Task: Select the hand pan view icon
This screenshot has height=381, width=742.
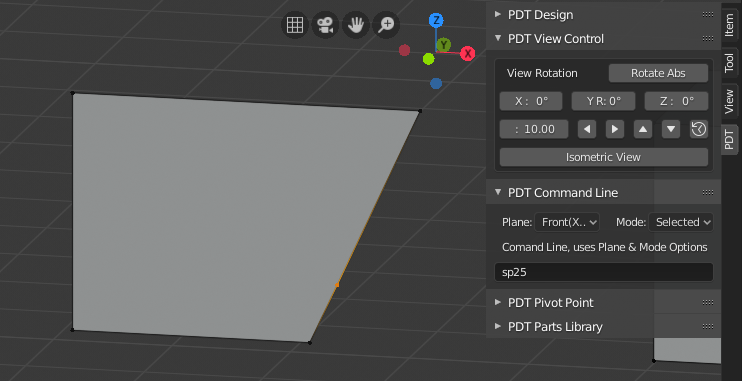Action: tap(355, 25)
